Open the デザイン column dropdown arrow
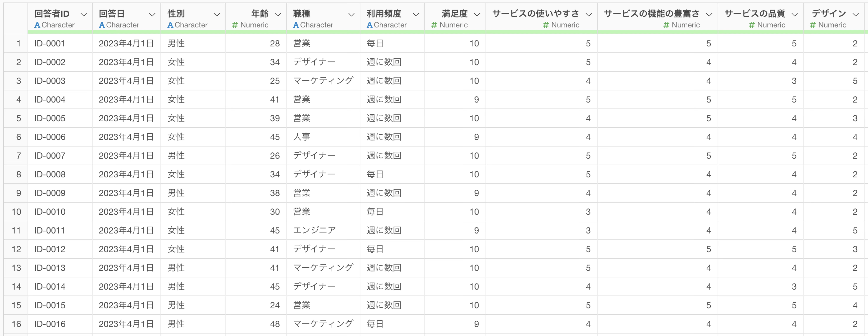The width and height of the screenshot is (868, 336). [856, 14]
